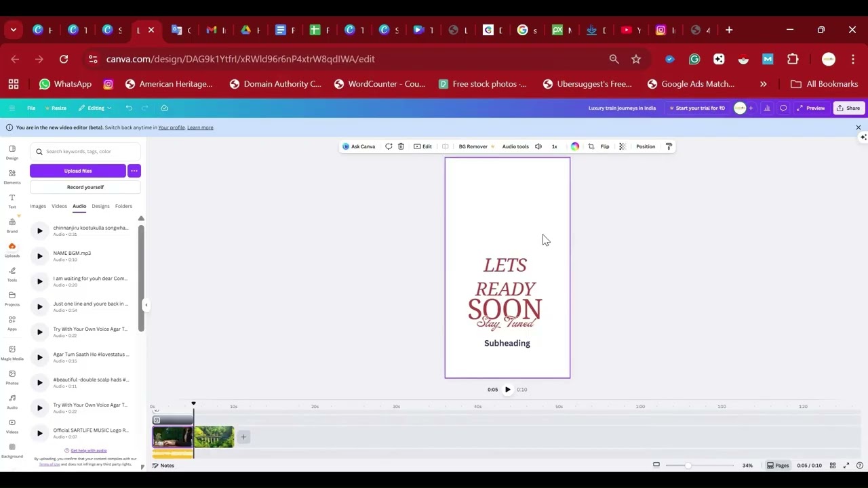
Task: Open the Apps sidebar panel
Action: [12, 323]
